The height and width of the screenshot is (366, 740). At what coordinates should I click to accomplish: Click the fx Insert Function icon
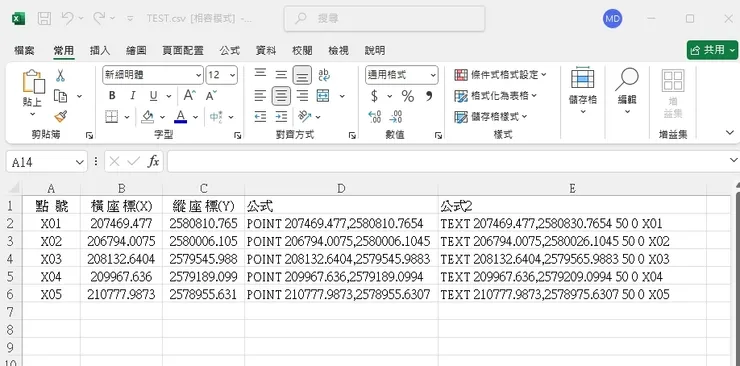[x=153, y=162]
